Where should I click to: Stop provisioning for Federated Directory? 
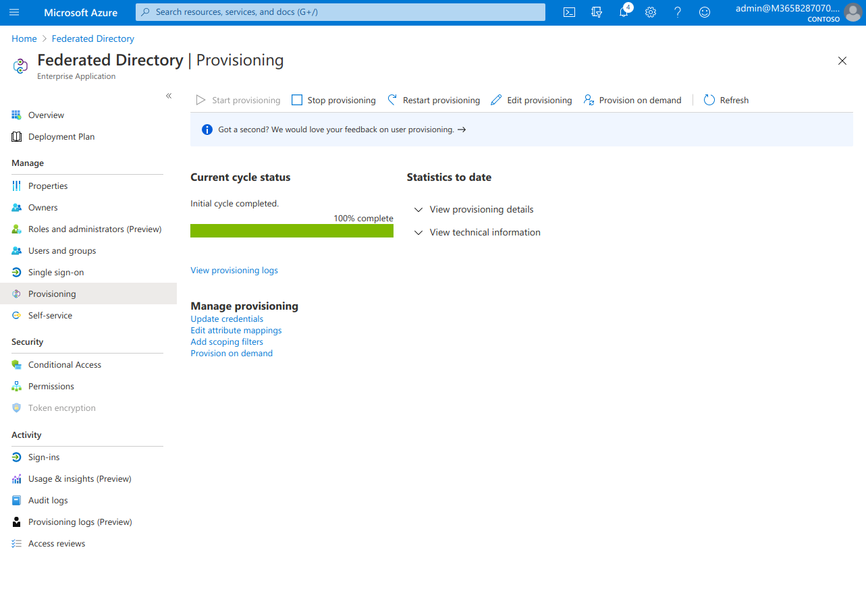pyautogui.click(x=333, y=100)
